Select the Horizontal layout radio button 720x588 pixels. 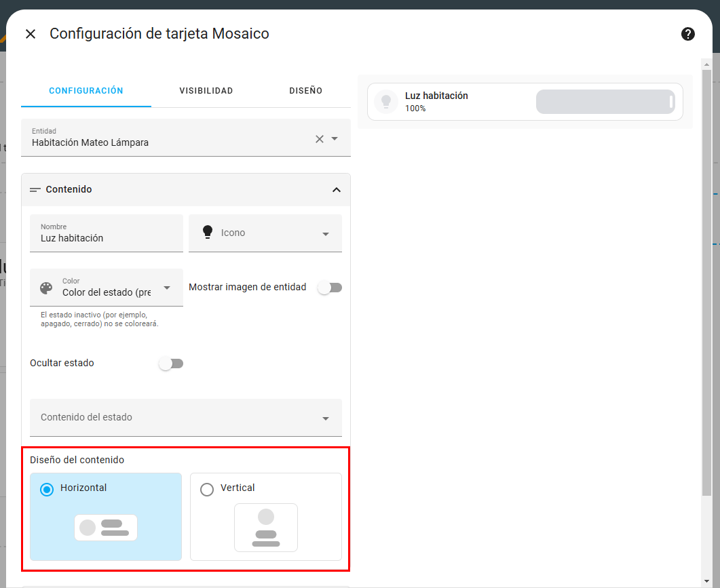tap(47, 490)
